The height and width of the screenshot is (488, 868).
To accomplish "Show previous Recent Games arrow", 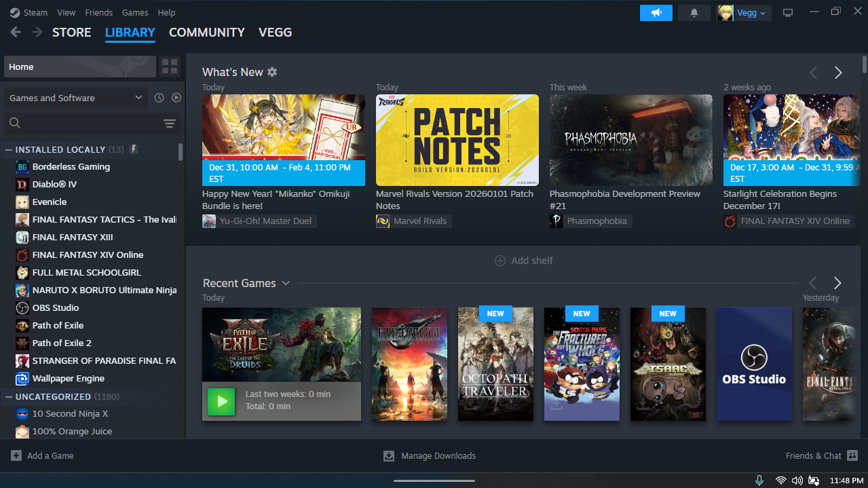I will [813, 283].
